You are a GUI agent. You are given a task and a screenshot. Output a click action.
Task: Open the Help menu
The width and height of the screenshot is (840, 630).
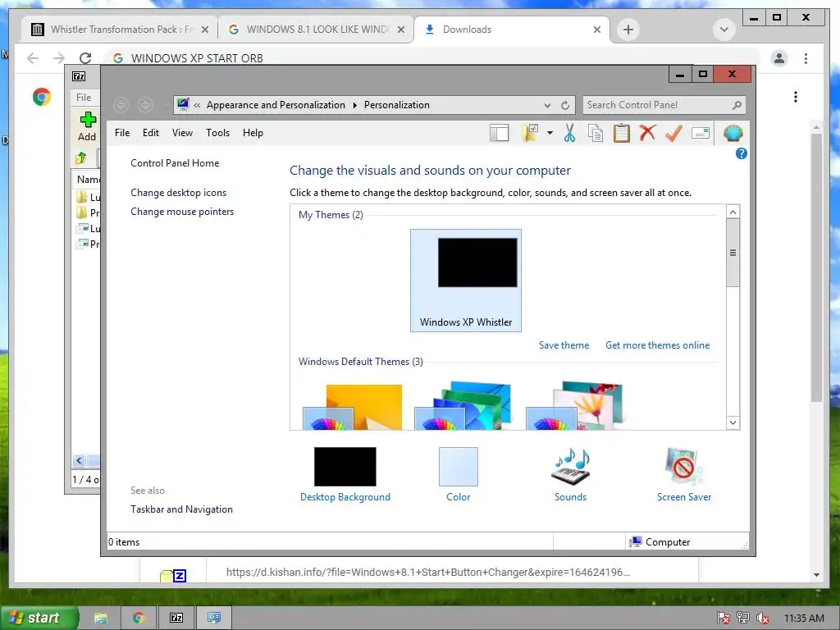point(253,133)
